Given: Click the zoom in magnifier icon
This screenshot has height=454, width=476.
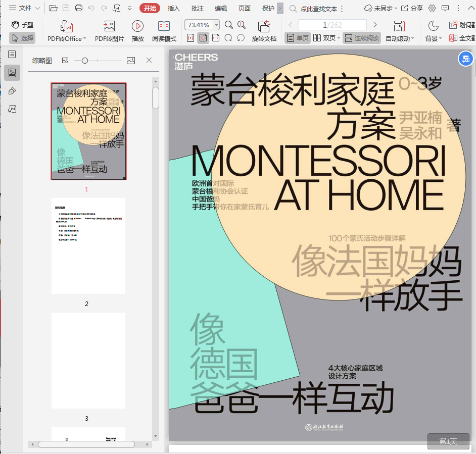Looking at the screenshot, I should coord(242,25).
